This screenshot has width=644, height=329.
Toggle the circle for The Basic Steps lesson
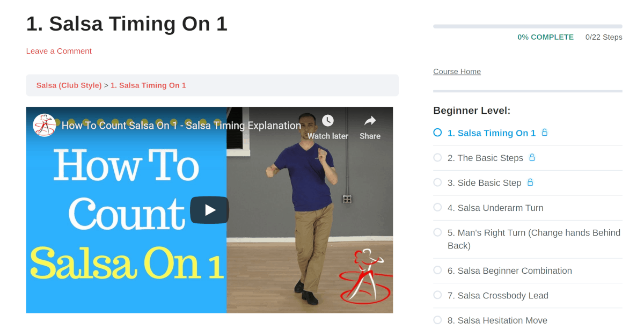click(x=437, y=157)
